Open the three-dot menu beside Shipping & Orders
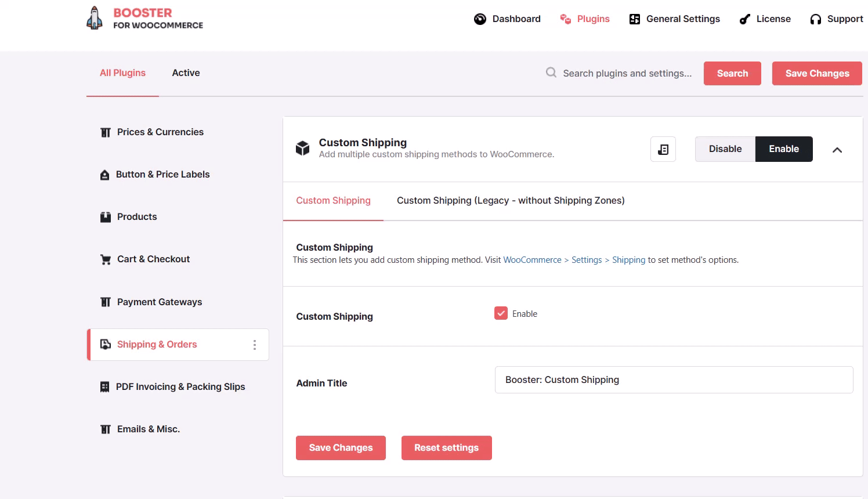Viewport: 868px width, 499px height. tap(254, 345)
